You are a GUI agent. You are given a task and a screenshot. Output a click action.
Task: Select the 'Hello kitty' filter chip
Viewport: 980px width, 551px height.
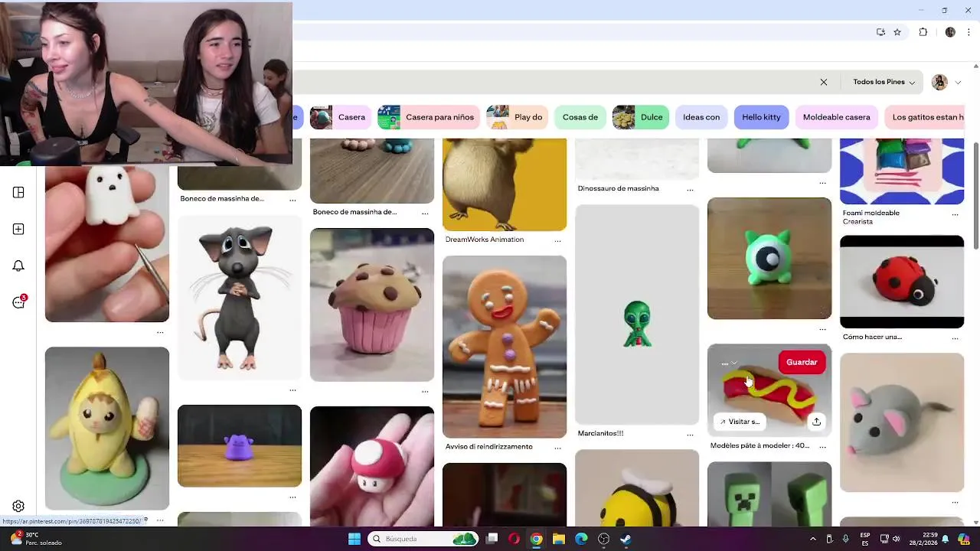tap(761, 117)
